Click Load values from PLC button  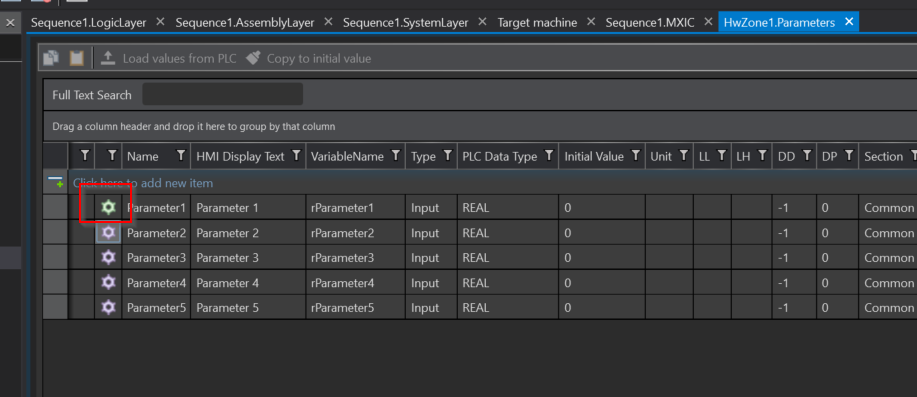coord(168,58)
